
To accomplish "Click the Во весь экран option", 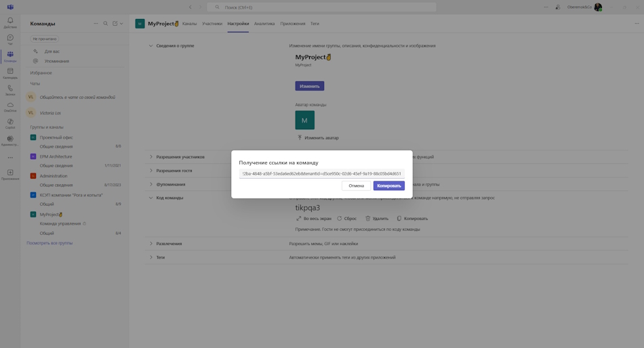I will click(314, 218).
